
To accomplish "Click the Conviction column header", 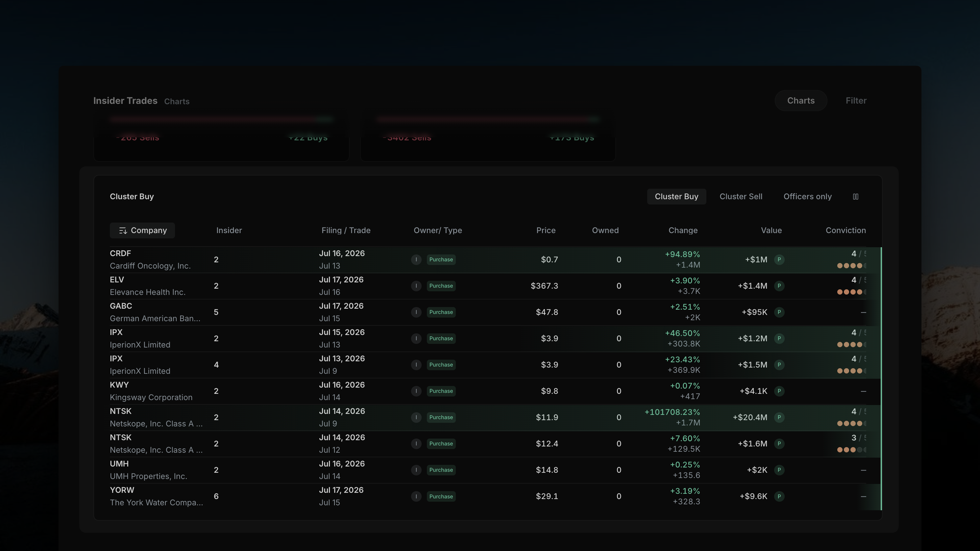I will click(x=846, y=230).
